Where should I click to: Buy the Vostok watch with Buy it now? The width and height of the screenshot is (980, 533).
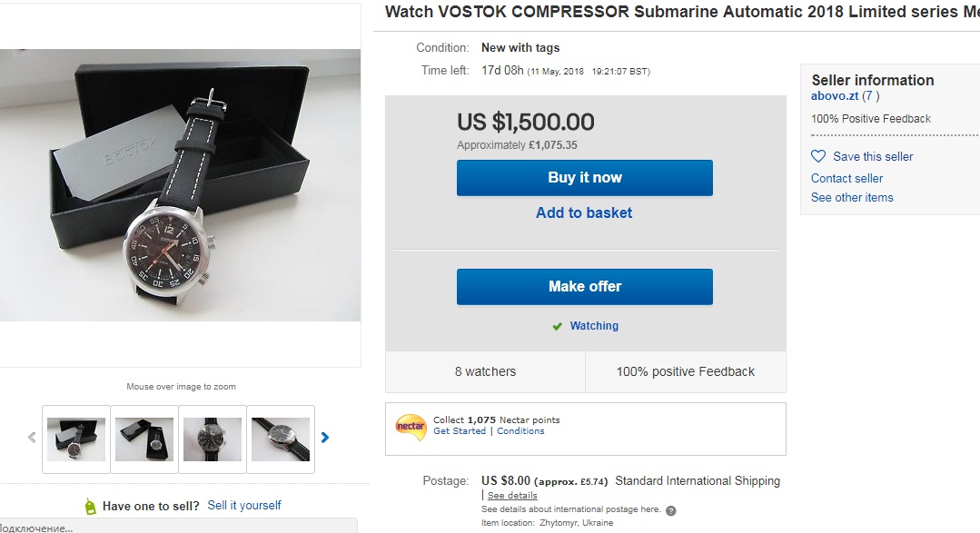click(x=584, y=178)
